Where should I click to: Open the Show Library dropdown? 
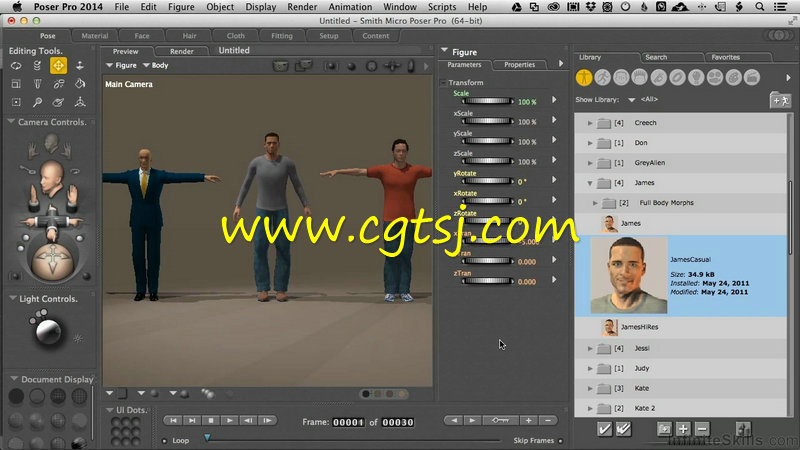point(632,100)
